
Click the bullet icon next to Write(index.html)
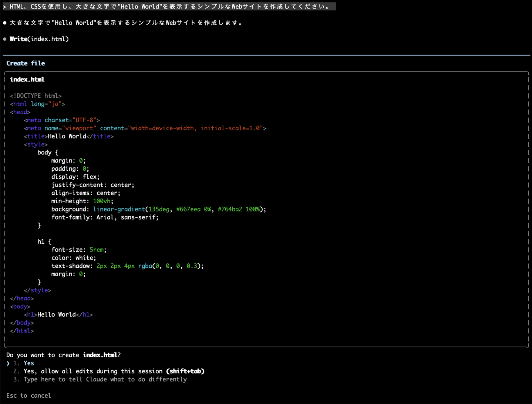[5, 39]
